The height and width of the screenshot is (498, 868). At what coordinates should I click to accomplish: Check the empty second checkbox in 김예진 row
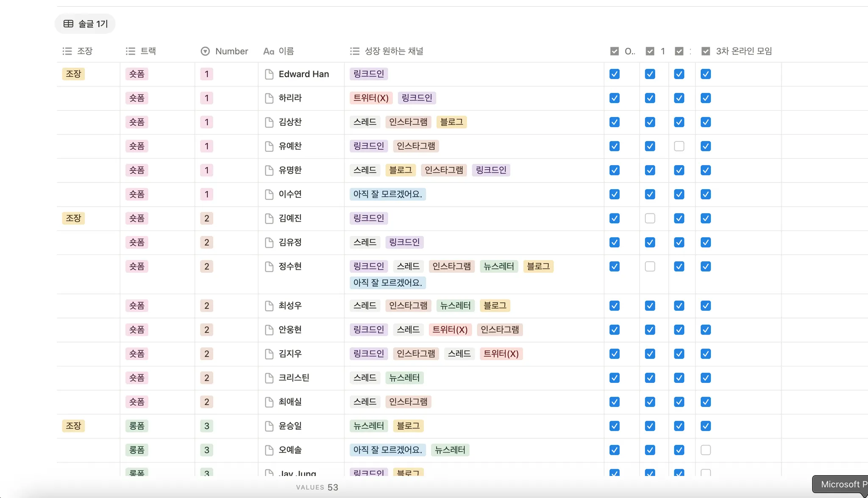[650, 219]
